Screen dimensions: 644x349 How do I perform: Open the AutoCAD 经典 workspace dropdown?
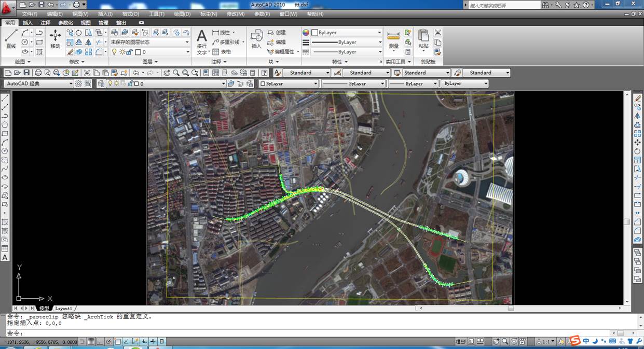(71, 83)
